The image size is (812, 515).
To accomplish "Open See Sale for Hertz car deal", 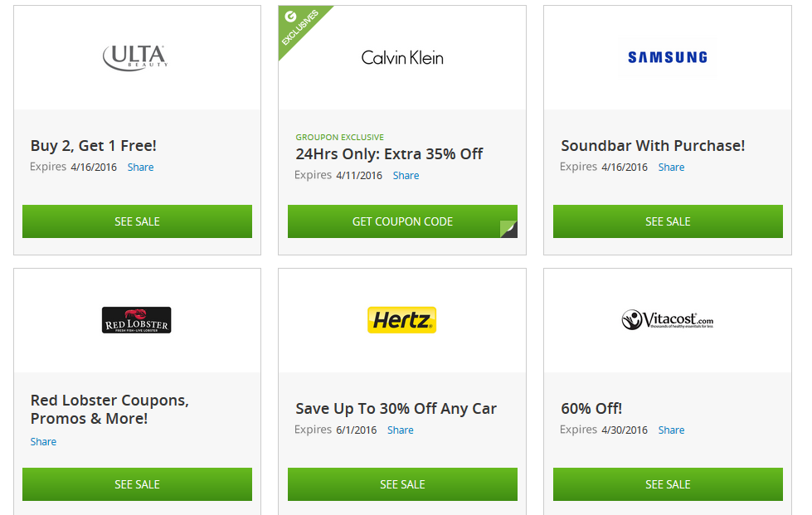I will click(x=402, y=484).
